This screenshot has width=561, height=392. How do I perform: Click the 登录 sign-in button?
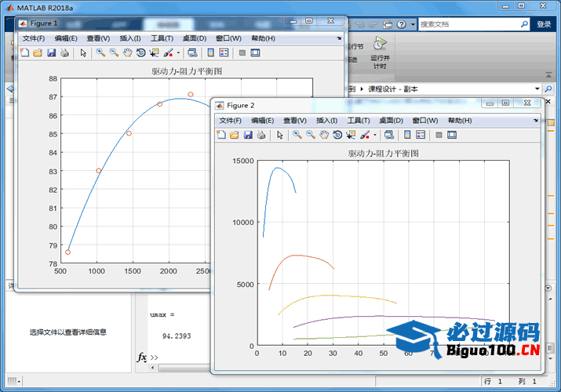544,24
